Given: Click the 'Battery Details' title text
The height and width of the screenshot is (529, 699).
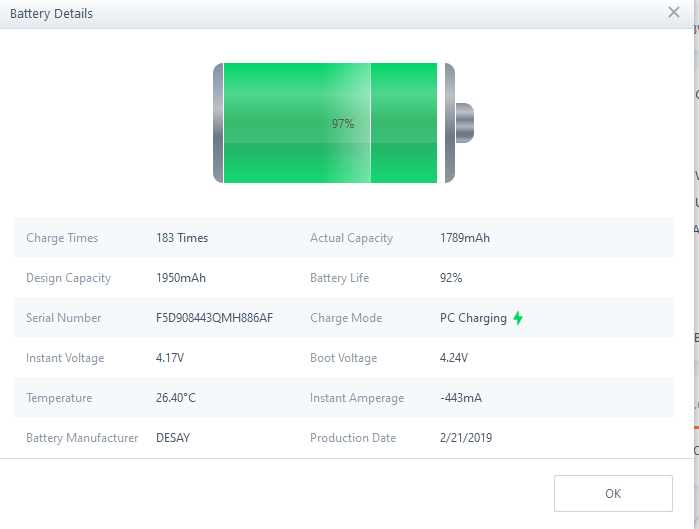Looking at the screenshot, I should pyautogui.click(x=51, y=14).
